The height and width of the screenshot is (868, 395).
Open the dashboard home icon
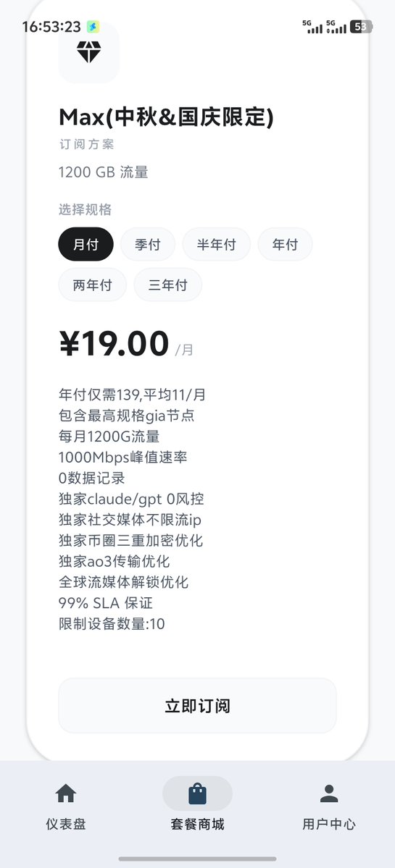[66, 793]
